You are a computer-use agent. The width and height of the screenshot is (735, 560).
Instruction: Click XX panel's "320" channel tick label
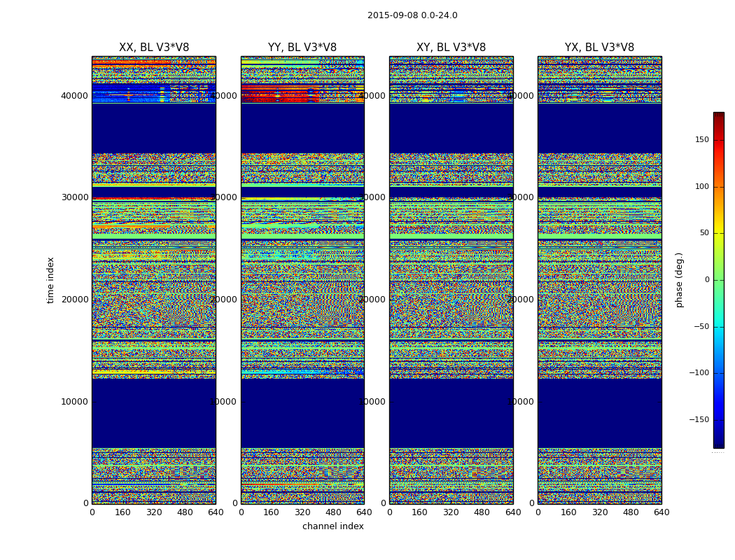point(154,512)
